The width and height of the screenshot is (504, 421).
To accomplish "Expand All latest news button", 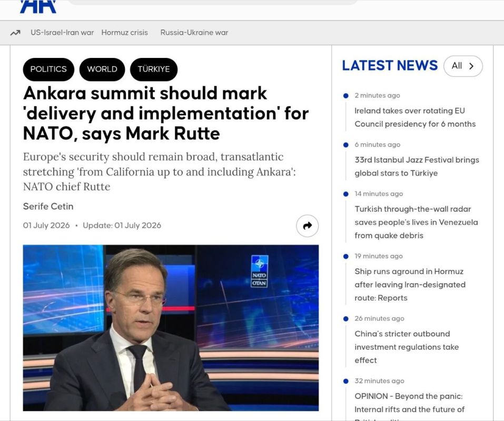I will click(x=463, y=66).
